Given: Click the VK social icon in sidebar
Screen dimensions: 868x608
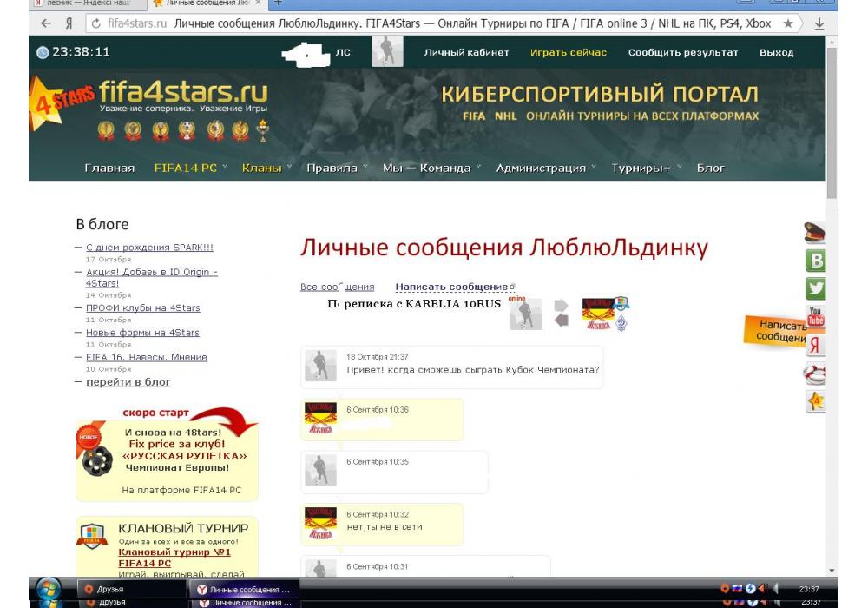Looking at the screenshot, I should 815,261.
